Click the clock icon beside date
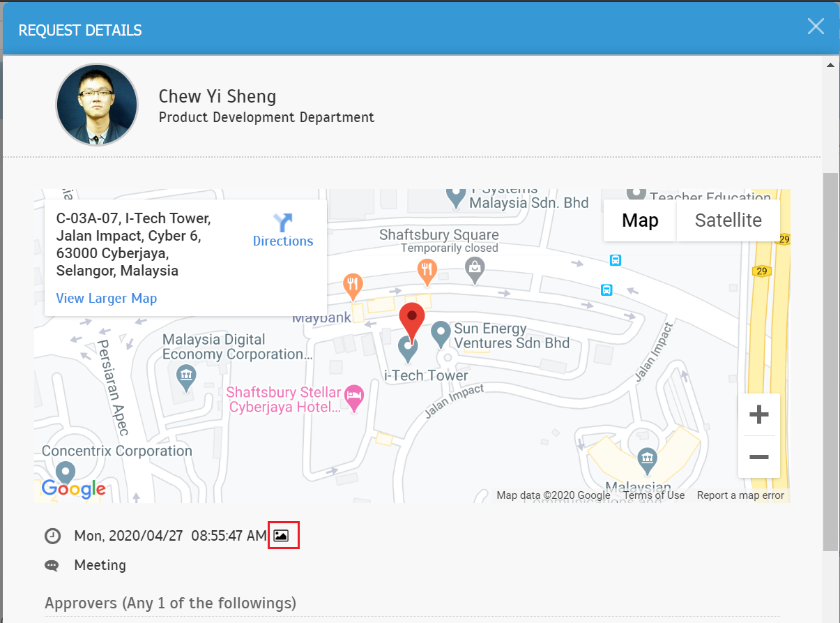Image resolution: width=840 pixels, height=623 pixels. point(52,536)
